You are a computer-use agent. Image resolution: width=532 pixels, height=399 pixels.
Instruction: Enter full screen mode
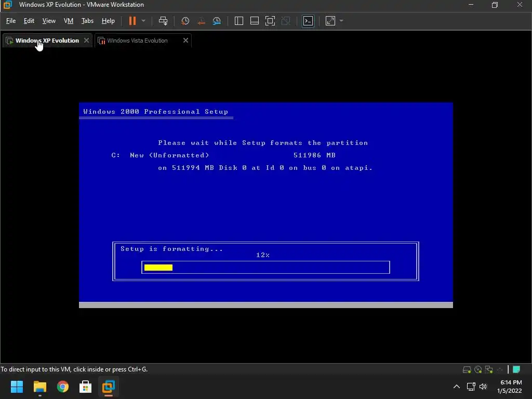point(270,21)
